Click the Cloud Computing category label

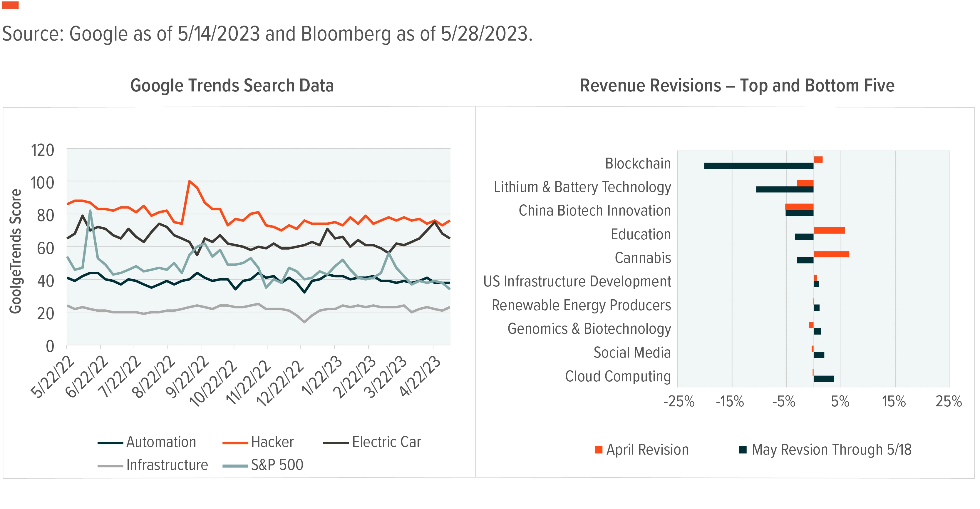tap(618, 376)
